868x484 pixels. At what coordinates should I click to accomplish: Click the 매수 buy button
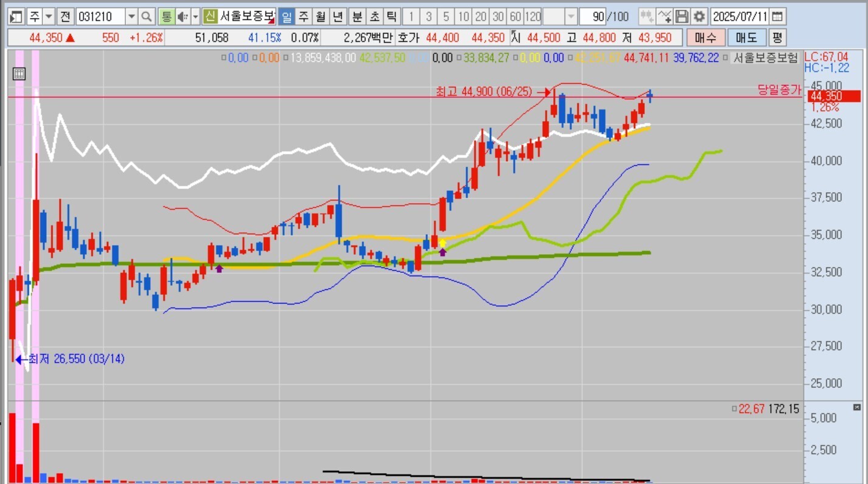(x=706, y=38)
